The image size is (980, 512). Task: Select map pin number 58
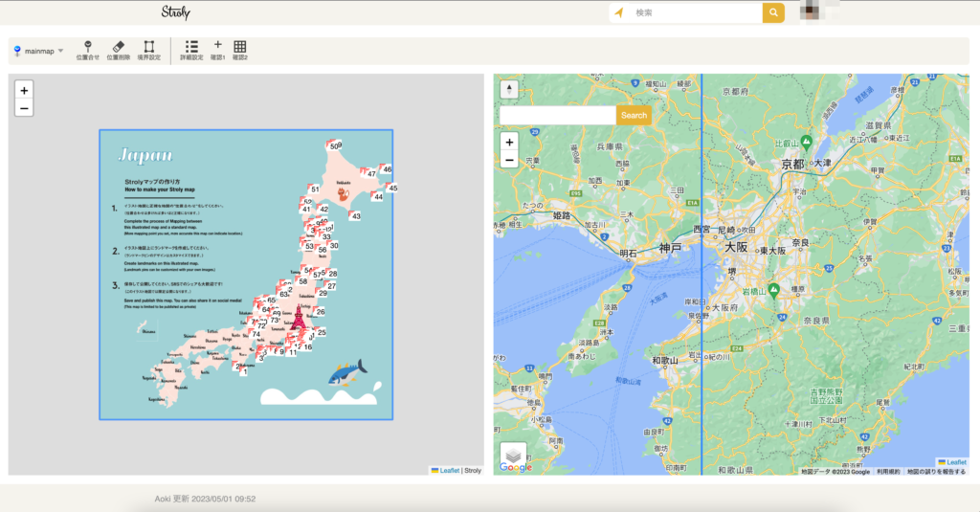[x=302, y=281]
